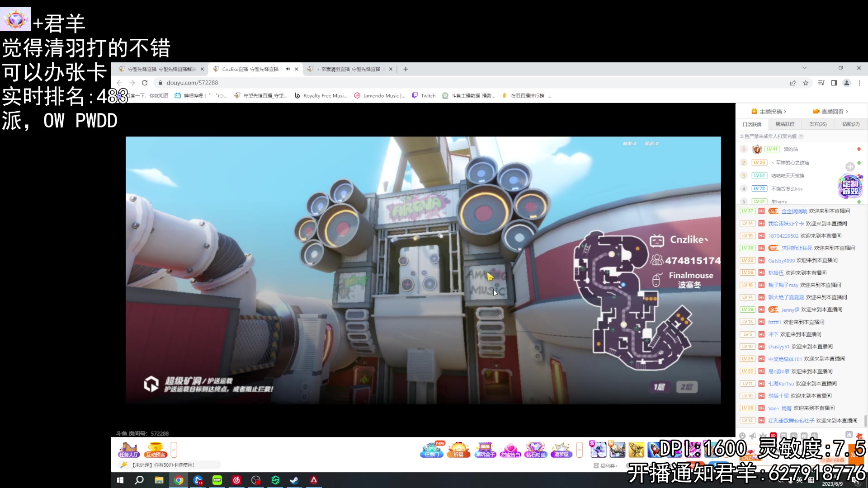The width and height of the screenshot is (868, 488).
Task: Open the 钻石粉丝 icon
Action: tap(536, 450)
